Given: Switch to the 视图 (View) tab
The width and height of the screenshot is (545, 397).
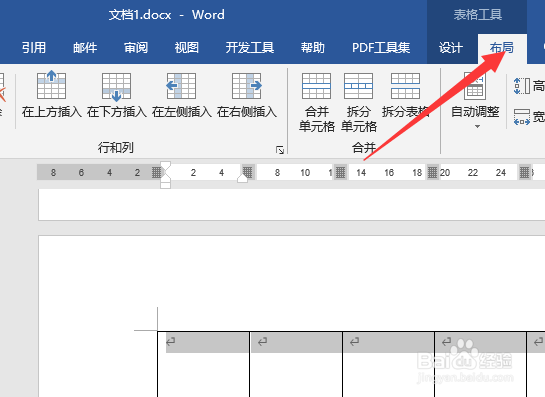Looking at the screenshot, I should pos(187,48).
